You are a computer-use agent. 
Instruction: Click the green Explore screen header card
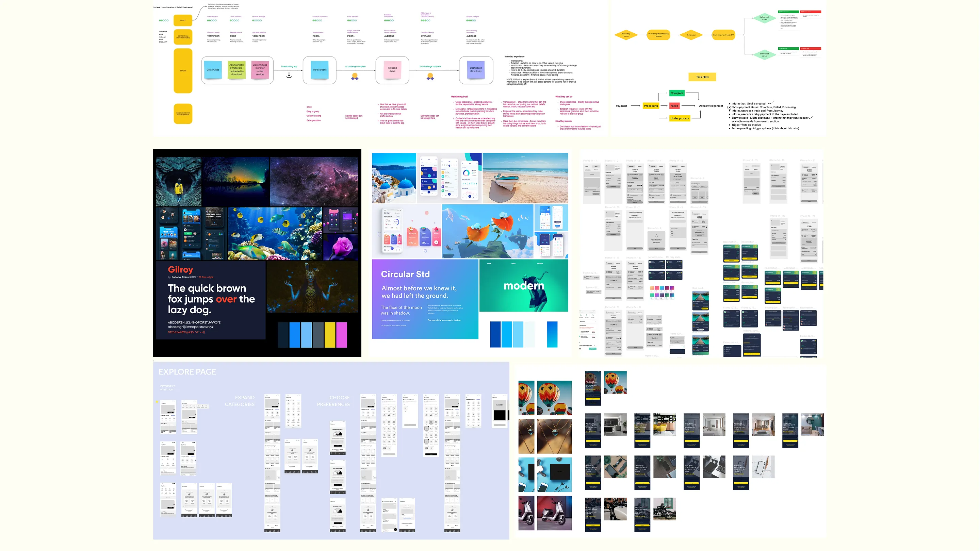tap(788, 12)
